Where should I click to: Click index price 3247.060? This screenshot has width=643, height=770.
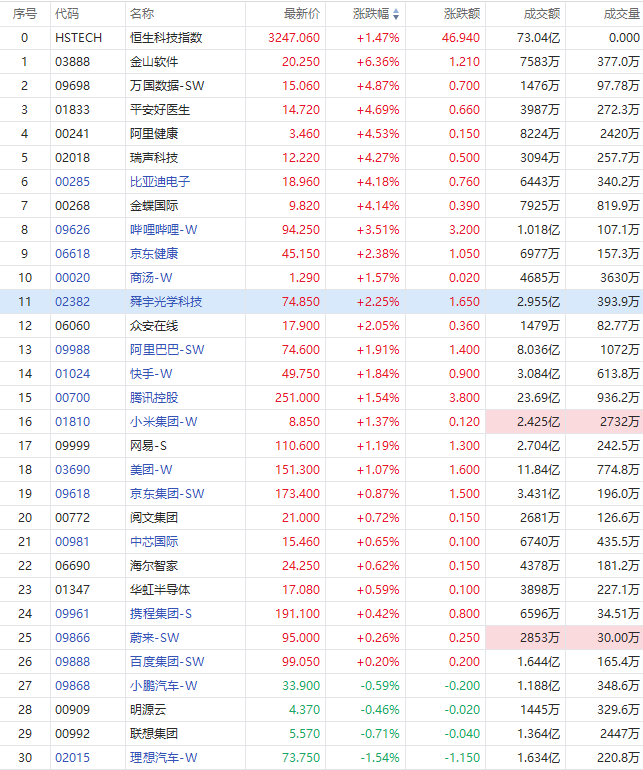tap(294, 38)
